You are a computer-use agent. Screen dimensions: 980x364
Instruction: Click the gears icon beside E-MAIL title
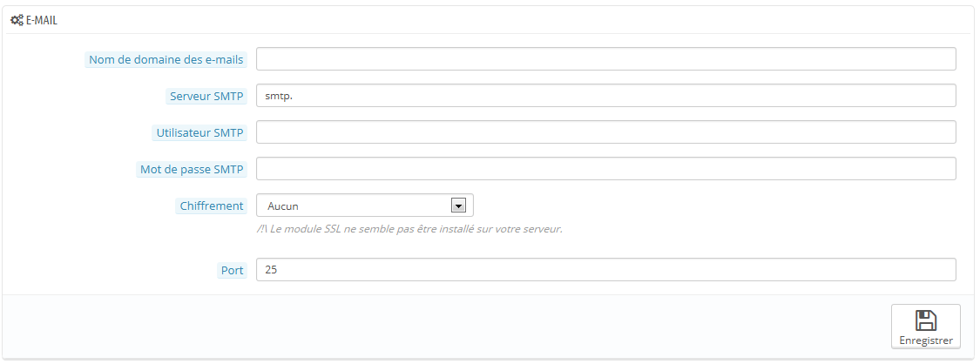pyautogui.click(x=17, y=21)
